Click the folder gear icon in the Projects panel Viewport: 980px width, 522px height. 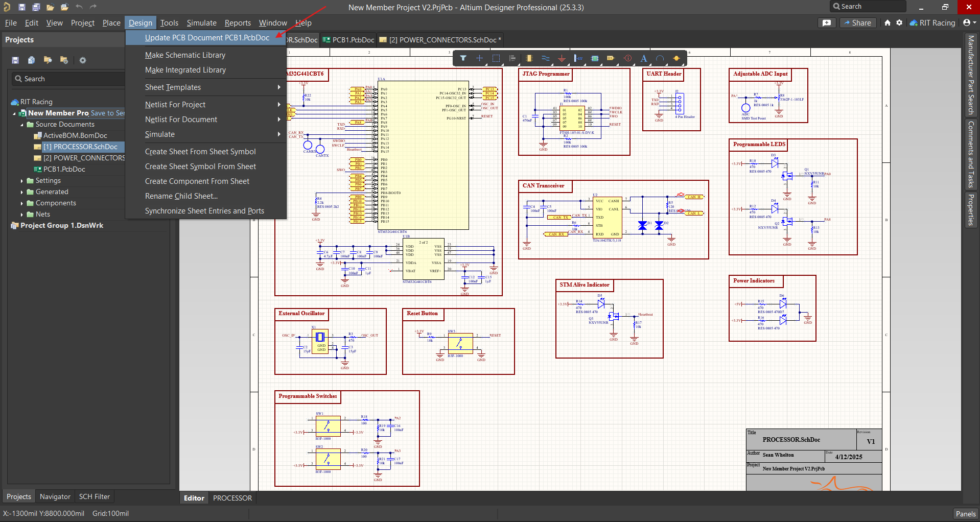64,60
